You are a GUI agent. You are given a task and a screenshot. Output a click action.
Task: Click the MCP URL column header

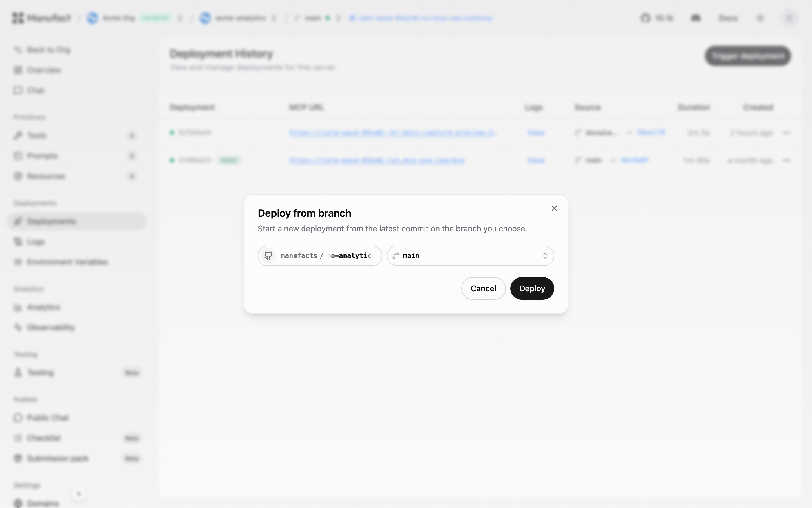pos(306,108)
